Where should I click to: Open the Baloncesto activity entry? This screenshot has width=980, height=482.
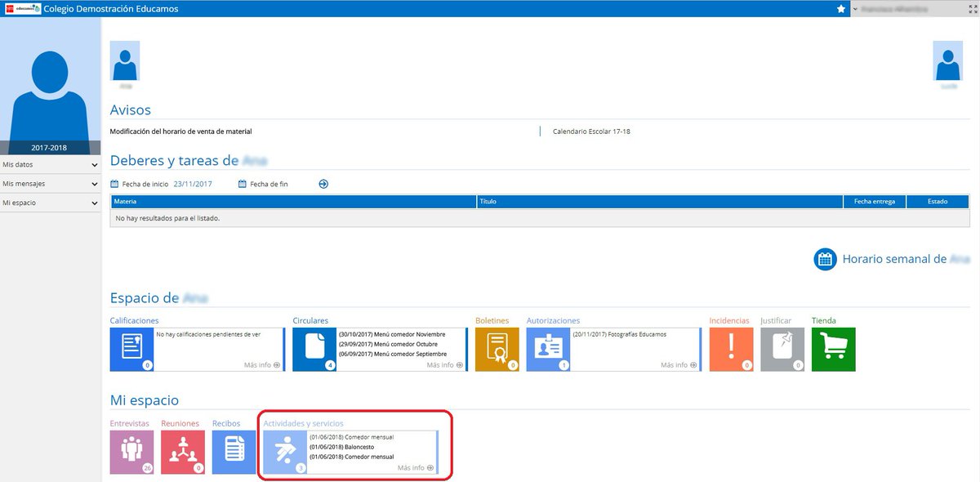point(341,447)
